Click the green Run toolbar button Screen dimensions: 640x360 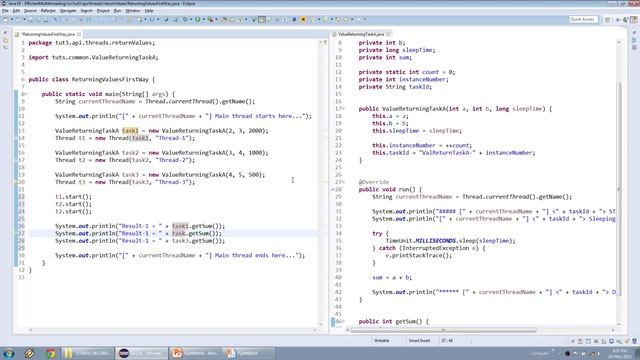198,19
